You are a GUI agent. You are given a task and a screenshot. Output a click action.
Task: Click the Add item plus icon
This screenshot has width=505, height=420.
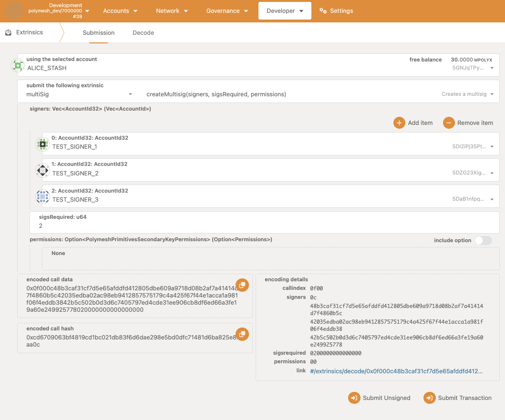tap(399, 123)
